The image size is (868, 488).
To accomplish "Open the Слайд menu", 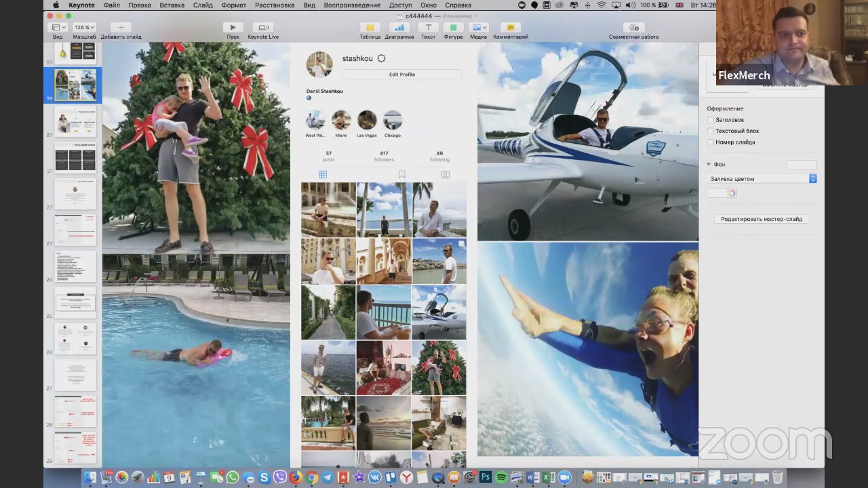I will [x=203, y=5].
